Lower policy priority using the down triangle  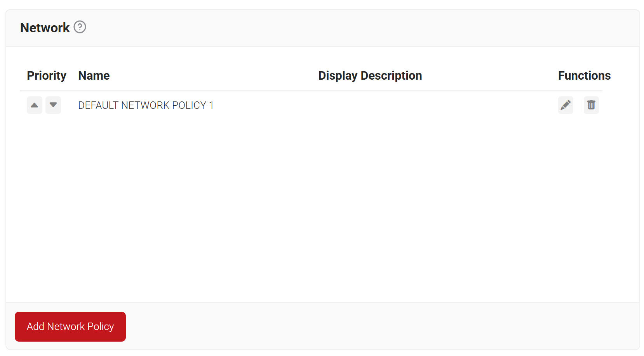(53, 105)
